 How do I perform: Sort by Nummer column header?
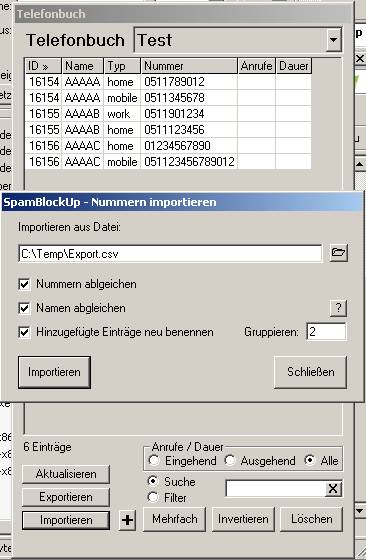[189, 66]
